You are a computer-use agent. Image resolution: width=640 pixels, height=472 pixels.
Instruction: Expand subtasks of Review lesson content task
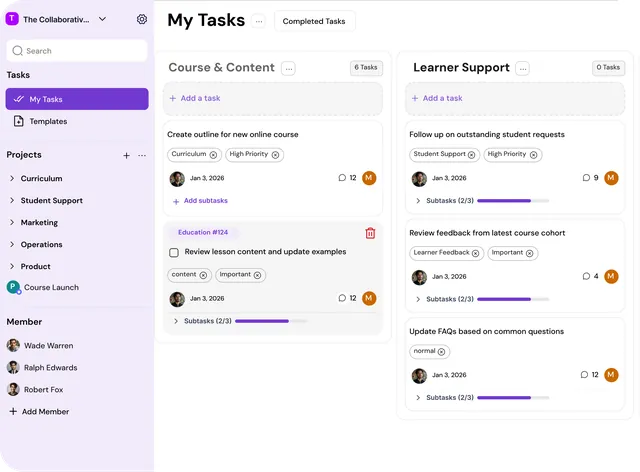(x=176, y=321)
